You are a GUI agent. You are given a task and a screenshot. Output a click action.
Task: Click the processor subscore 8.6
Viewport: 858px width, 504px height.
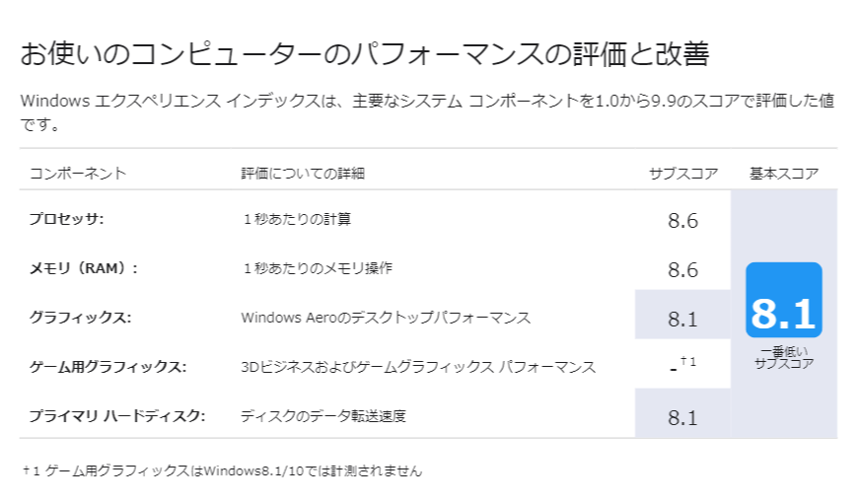(682, 220)
